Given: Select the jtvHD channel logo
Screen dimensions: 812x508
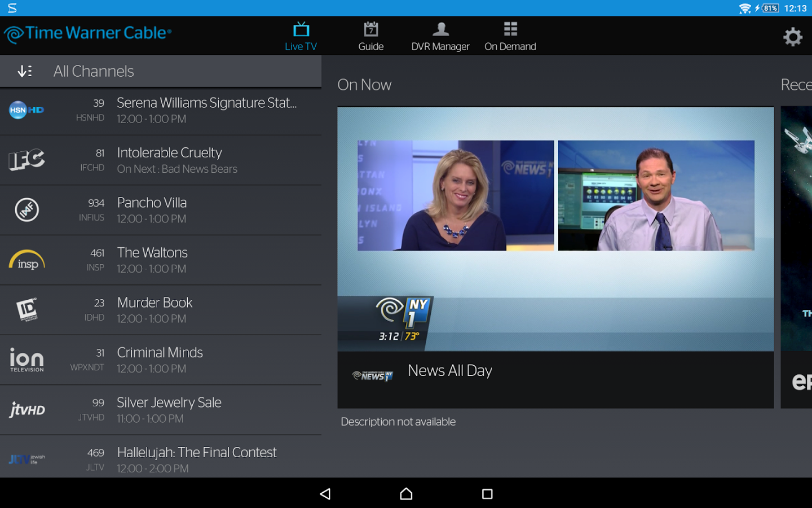Looking at the screenshot, I should [26, 410].
